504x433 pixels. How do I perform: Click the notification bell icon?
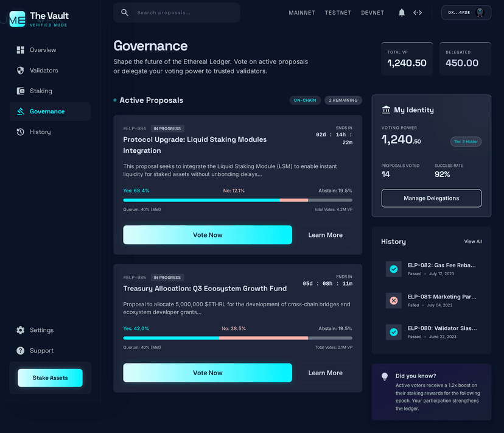(x=402, y=13)
